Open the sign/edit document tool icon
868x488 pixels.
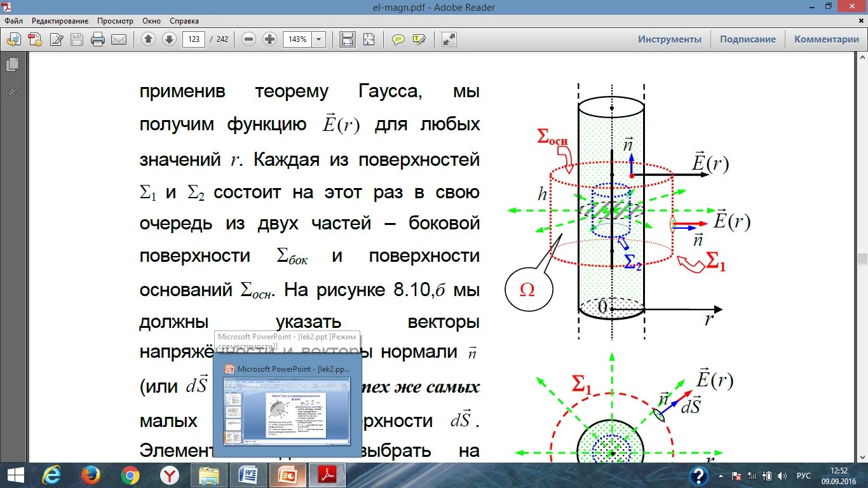coord(56,39)
